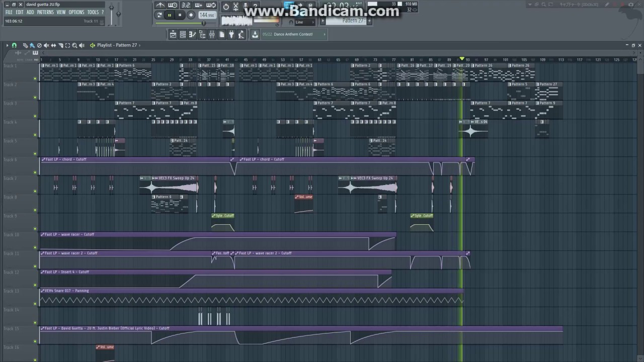Open the Browser view icon
Screen dimensions: 644x362
(x=202, y=34)
